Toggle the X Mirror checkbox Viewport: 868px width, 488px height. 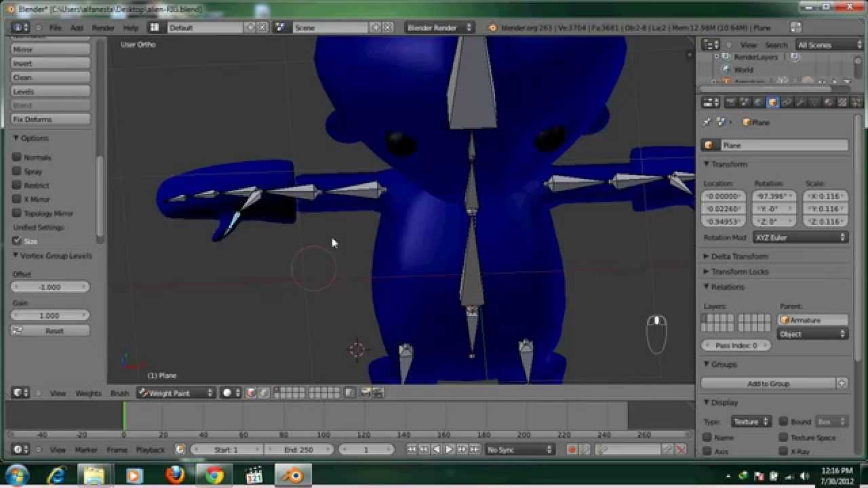click(17, 199)
